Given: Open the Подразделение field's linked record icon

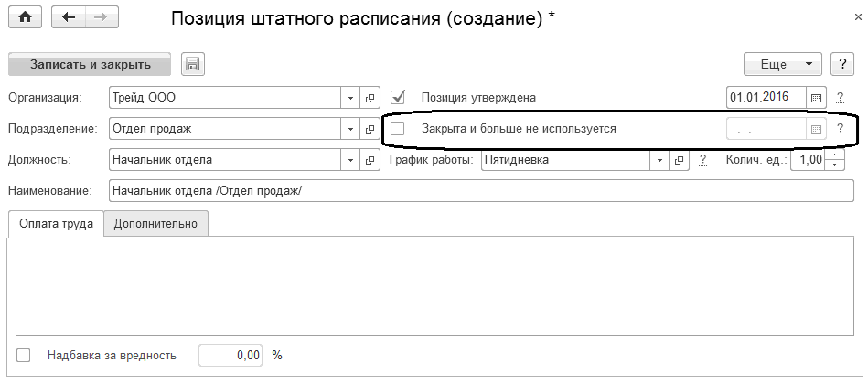Looking at the screenshot, I should [370, 129].
